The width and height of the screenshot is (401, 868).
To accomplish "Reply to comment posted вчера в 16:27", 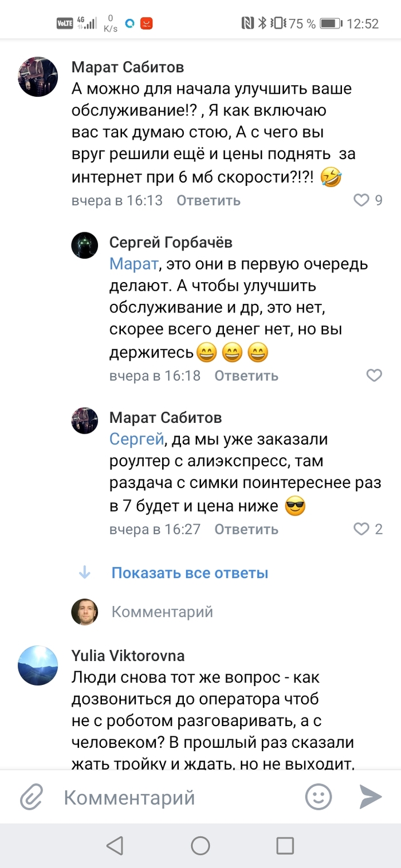I will point(246,530).
